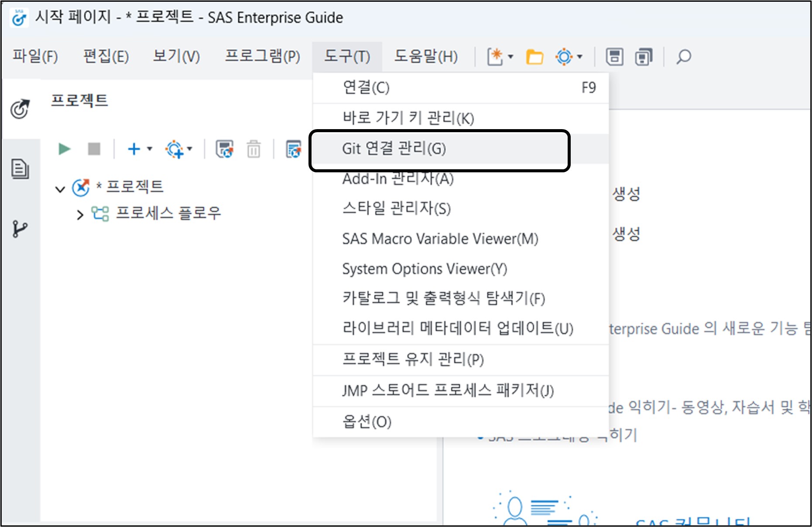Expand the 프로세스 플로우 tree item
This screenshot has height=527, width=812.
point(81,213)
